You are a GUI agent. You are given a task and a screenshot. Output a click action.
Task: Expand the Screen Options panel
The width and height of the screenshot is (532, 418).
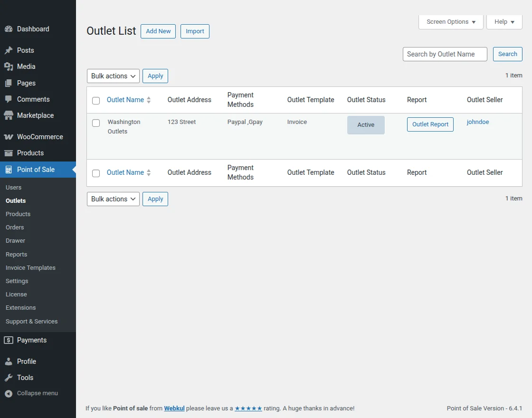[451, 22]
